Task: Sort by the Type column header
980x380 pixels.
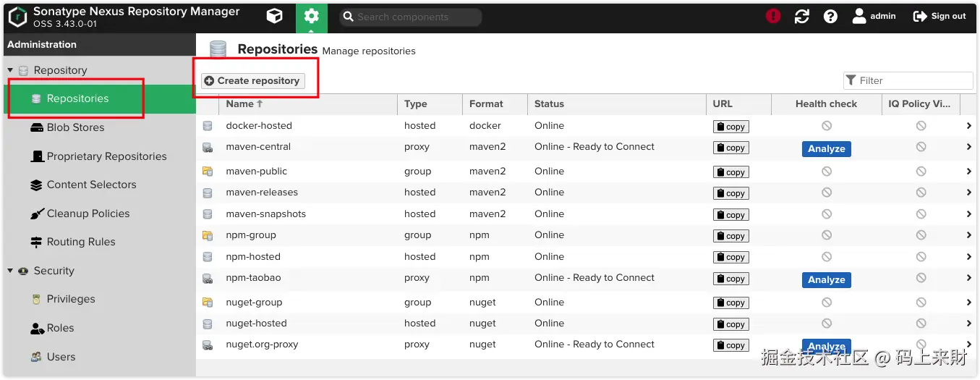Action: click(430, 104)
